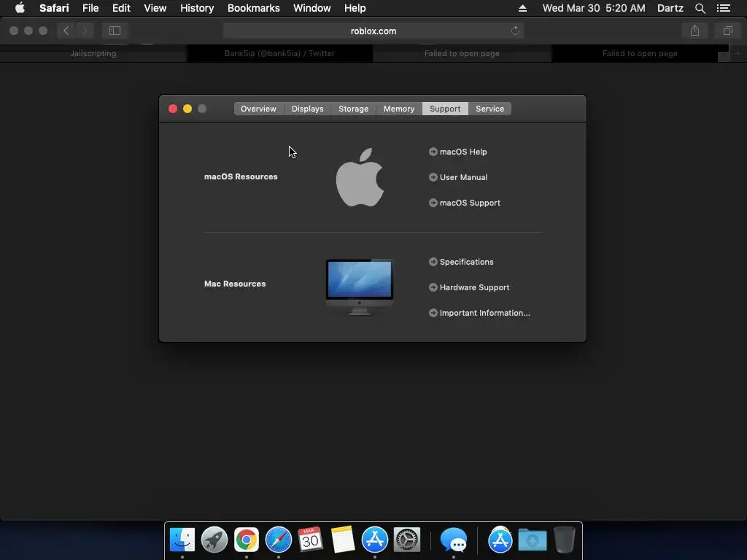The width and height of the screenshot is (747, 560).
Task: Open the View menu
Action: tap(155, 8)
